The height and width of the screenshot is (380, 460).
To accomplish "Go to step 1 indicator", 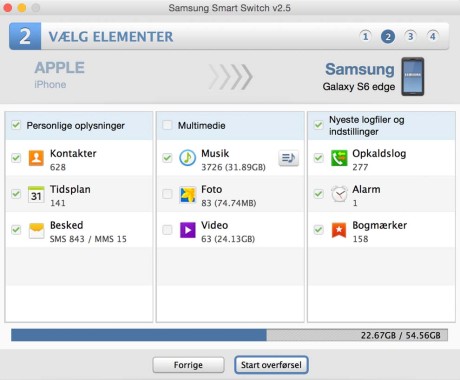I will coord(365,36).
